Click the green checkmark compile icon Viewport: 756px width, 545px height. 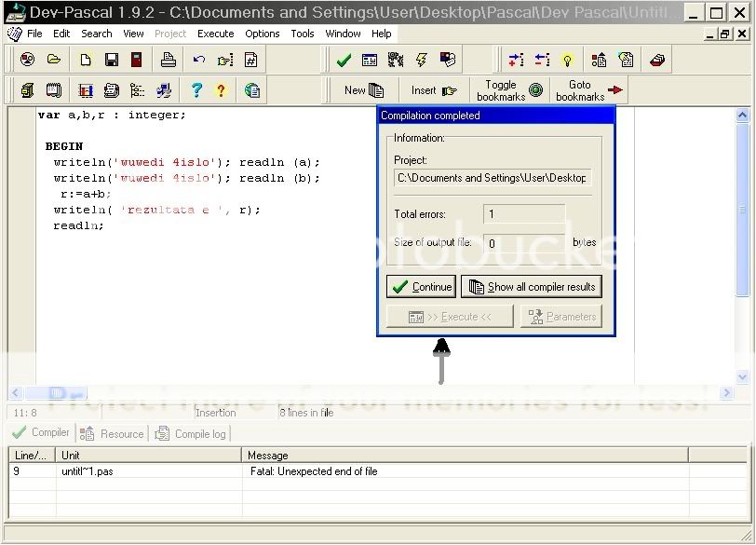click(344, 60)
